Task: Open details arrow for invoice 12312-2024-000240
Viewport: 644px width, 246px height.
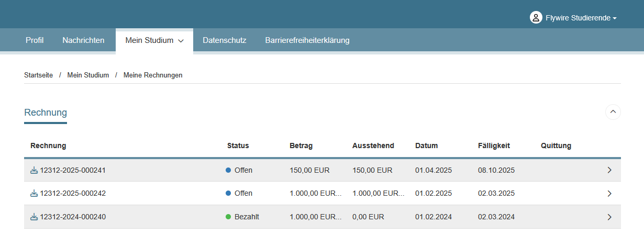Action: [x=609, y=217]
